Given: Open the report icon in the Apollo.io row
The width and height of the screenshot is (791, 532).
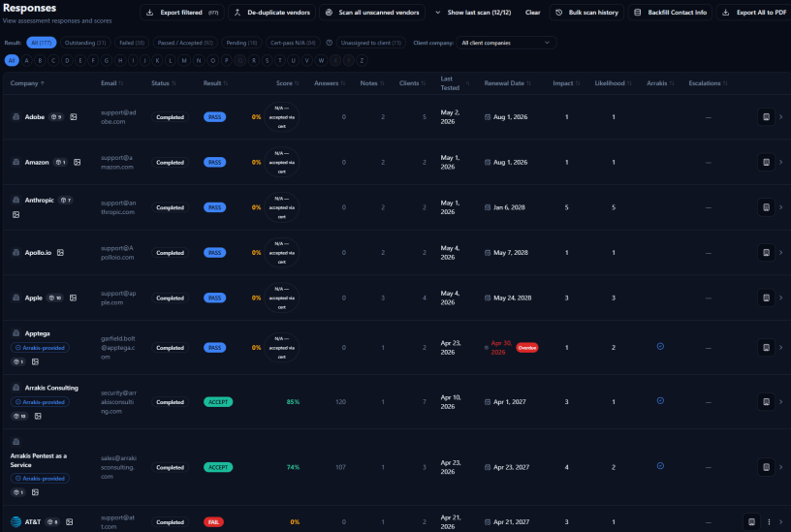Looking at the screenshot, I should click(766, 253).
